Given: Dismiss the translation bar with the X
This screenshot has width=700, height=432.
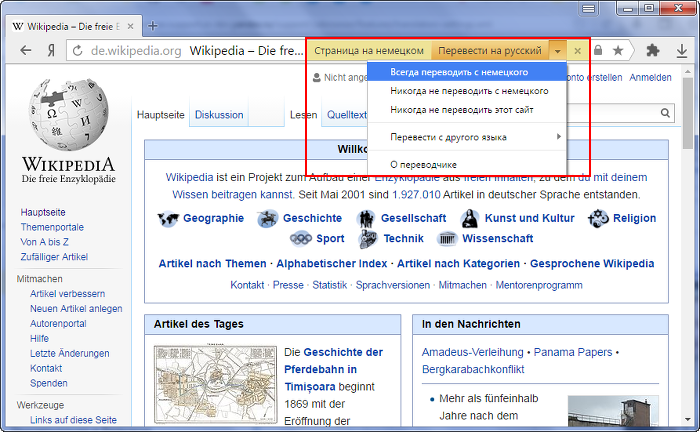Looking at the screenshot, I should click(x=577, y=51).
